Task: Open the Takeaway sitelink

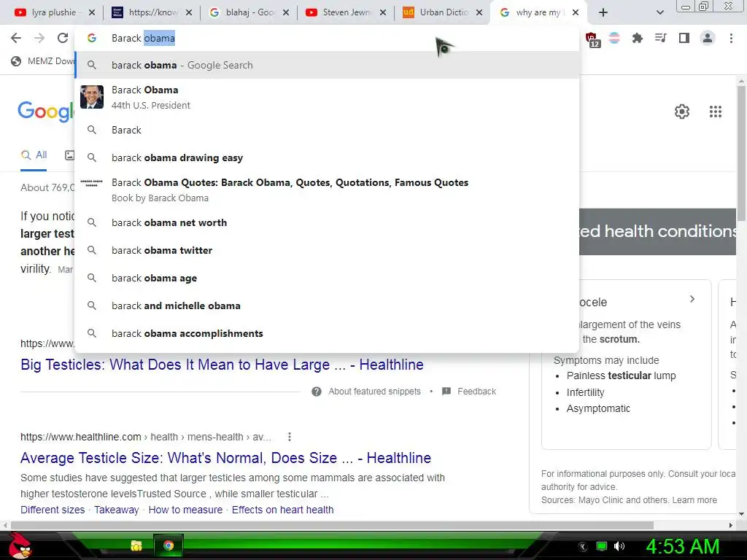Action: 116,510
